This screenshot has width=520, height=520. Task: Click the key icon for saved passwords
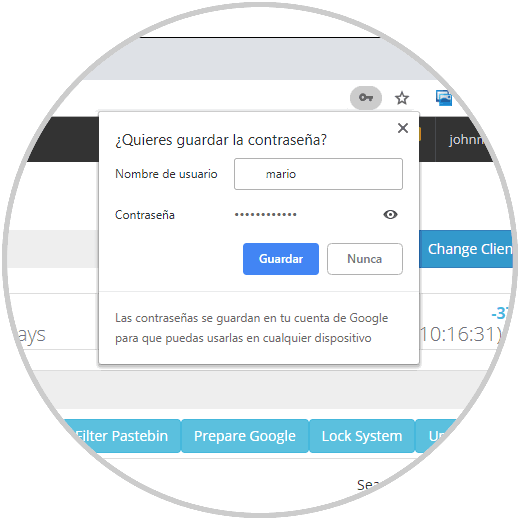366,98
